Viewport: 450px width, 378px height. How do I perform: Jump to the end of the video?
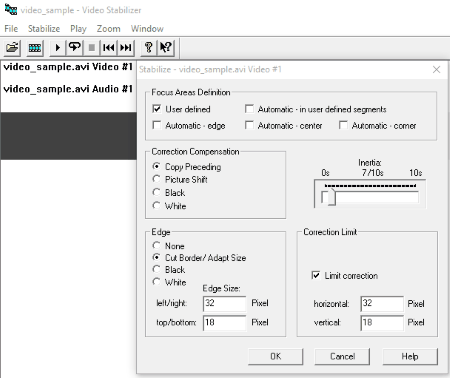[126, 48]
